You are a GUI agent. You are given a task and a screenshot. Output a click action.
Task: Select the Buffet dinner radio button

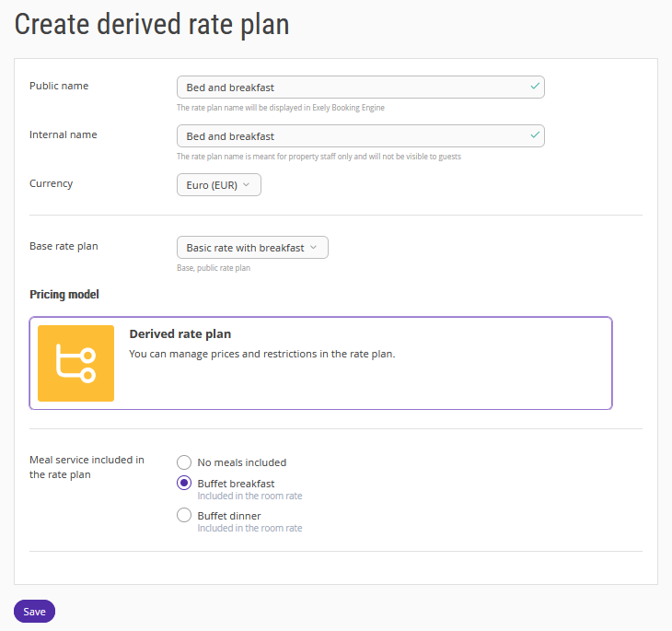coord(184,516)
